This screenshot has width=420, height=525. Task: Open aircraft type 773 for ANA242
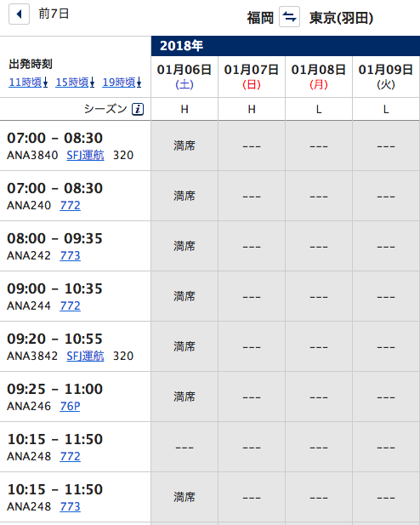click(71, 255)
